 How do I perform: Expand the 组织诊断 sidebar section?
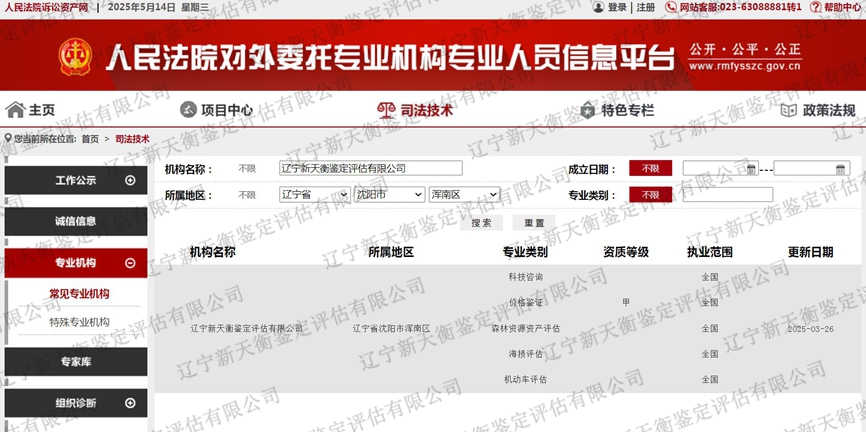click(130, 403)
